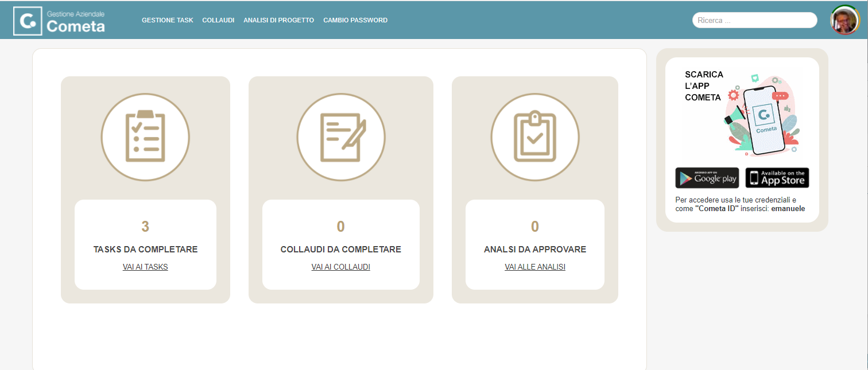
Task: Click the tasks count number 3
Action: point(145,227)
